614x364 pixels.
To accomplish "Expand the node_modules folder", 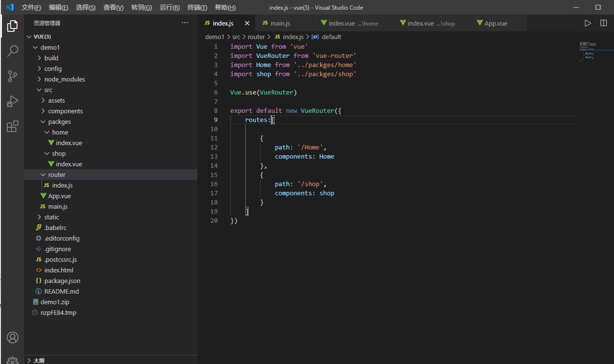I will click(x=111, y=79).
